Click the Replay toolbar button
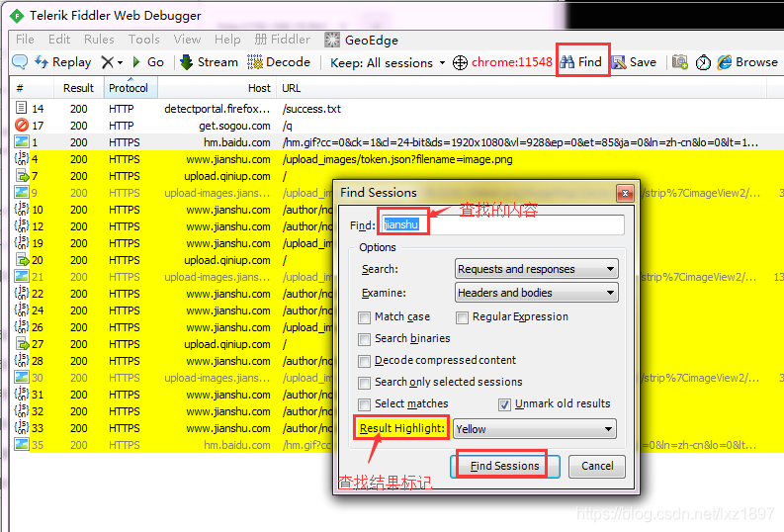Image resolution: width=784 pixels, height=532 pixels. point(63,62)
